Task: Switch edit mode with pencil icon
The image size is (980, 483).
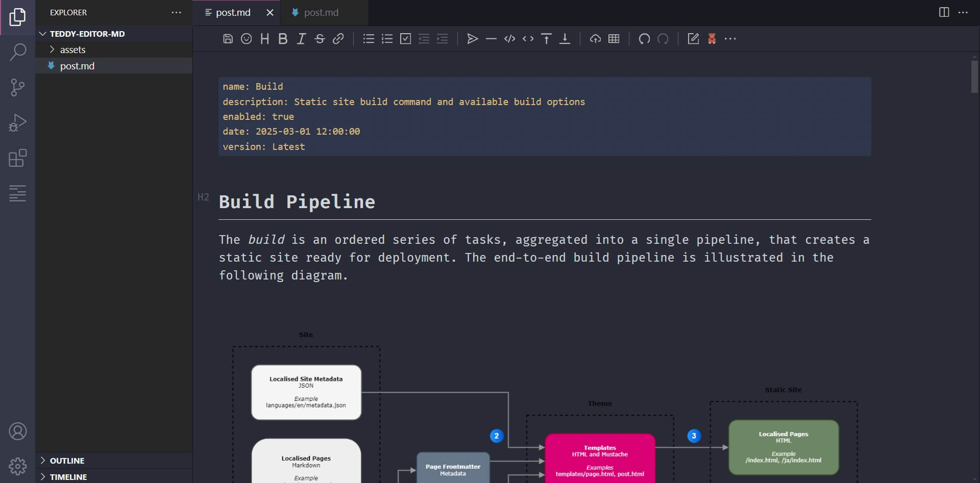Action: (693, 39)
